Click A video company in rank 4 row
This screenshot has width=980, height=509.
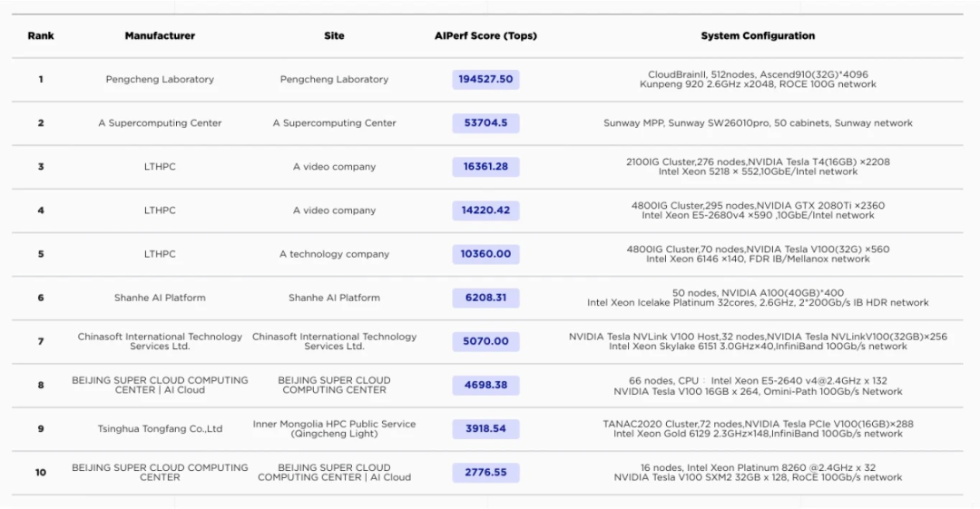coord(334,210)
